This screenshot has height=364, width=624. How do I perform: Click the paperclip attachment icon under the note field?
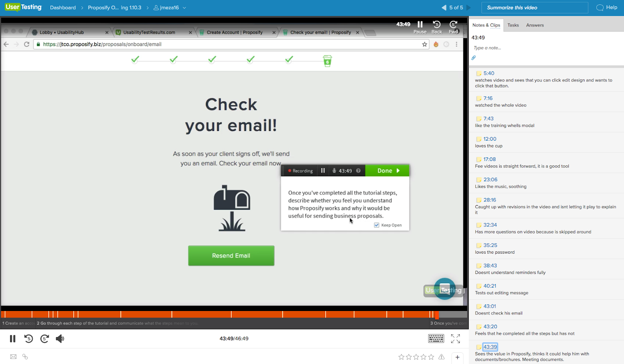pyautogui.click(x=473, y=58)
